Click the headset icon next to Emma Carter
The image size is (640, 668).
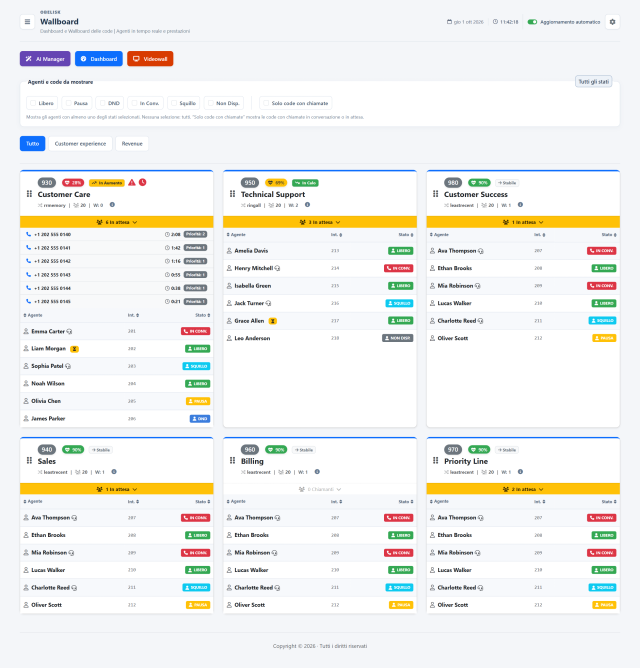pos(69,331)
